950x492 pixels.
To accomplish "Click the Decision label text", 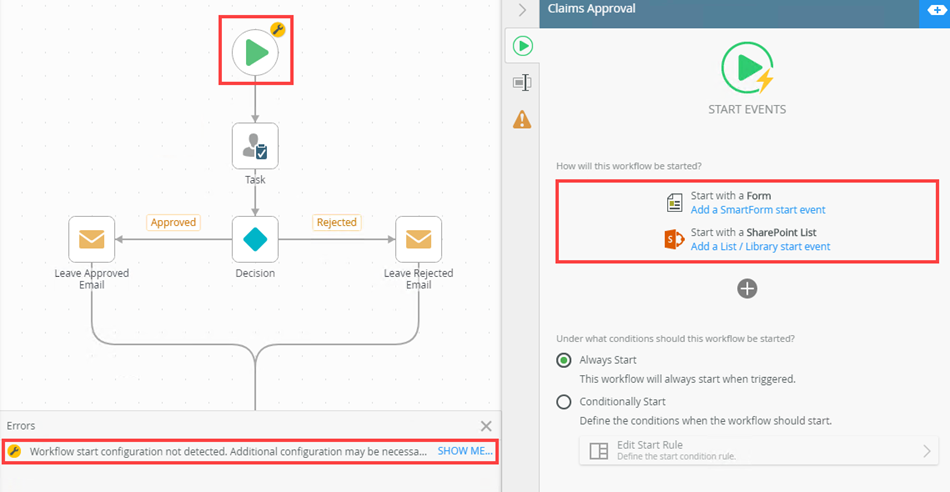I will [x=255, y=273].
